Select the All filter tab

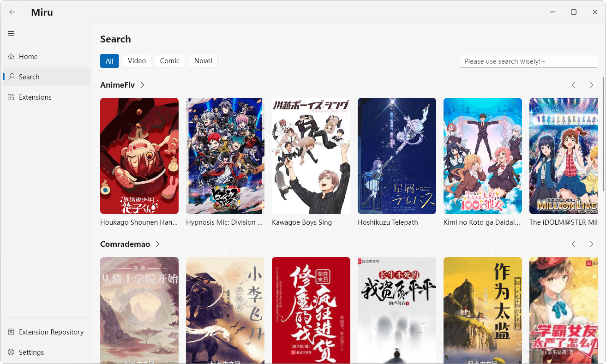pos(109,61)
